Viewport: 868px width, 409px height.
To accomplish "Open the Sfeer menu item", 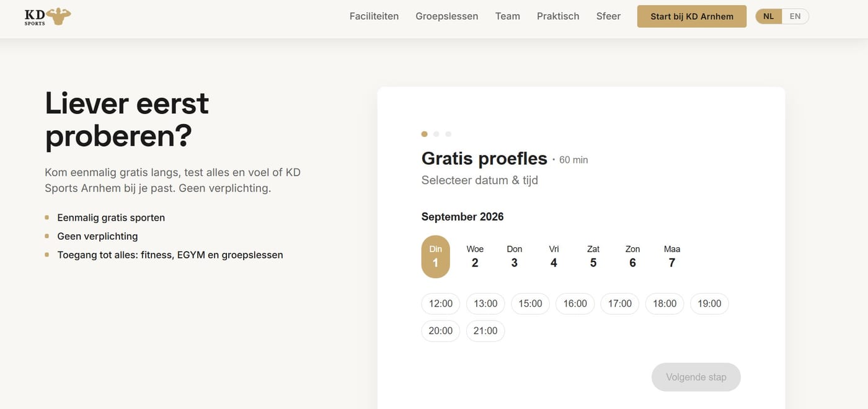I will point(608,17).
